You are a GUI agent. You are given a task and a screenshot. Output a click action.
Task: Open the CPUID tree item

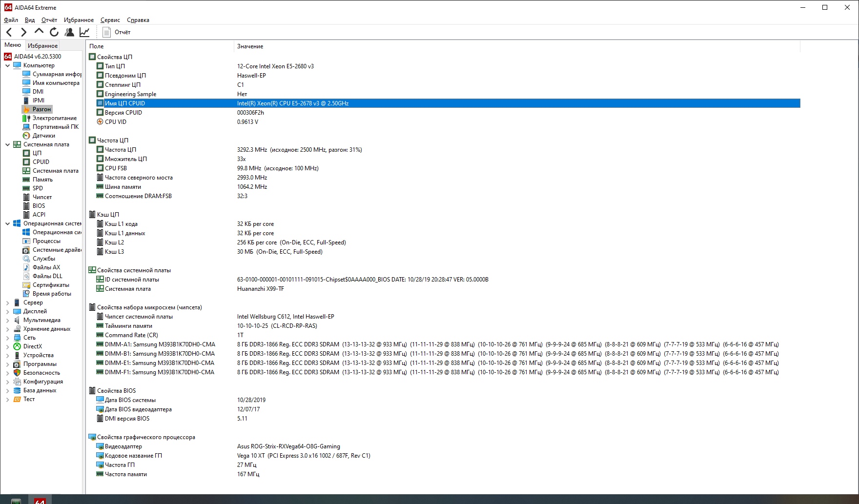click(x=36, y=162)
